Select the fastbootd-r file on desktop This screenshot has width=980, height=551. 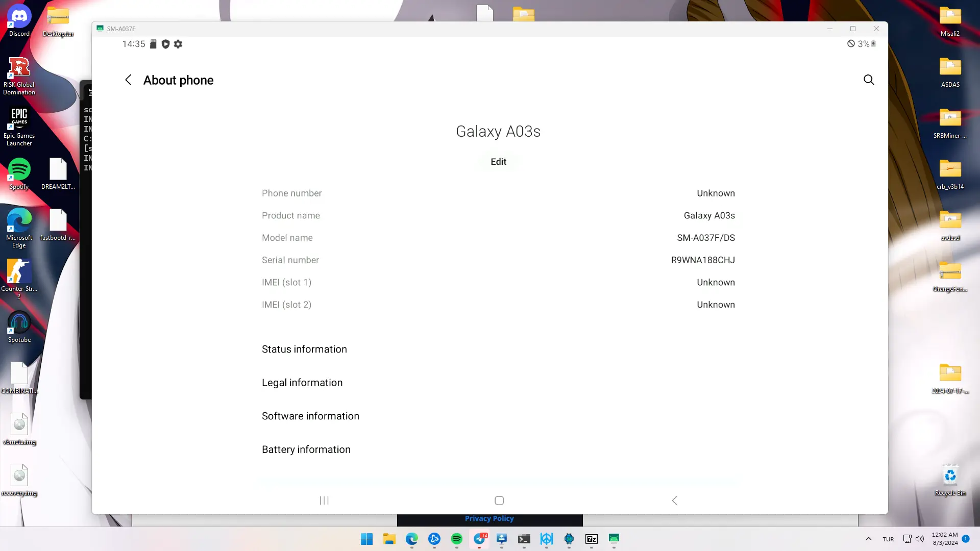point(58,225)
